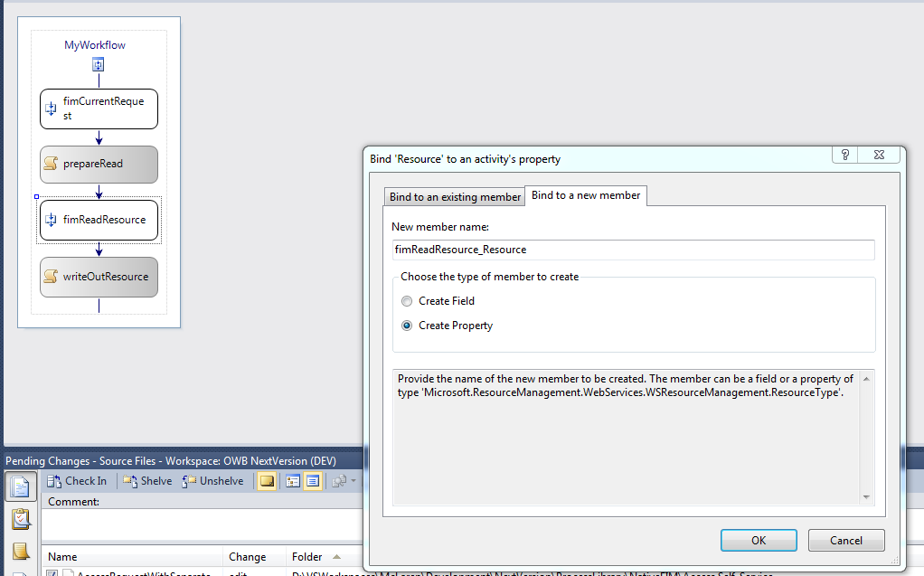Dismiss dialog with the Cancel button
Screen dimensions: 924x576
(845, 540)
